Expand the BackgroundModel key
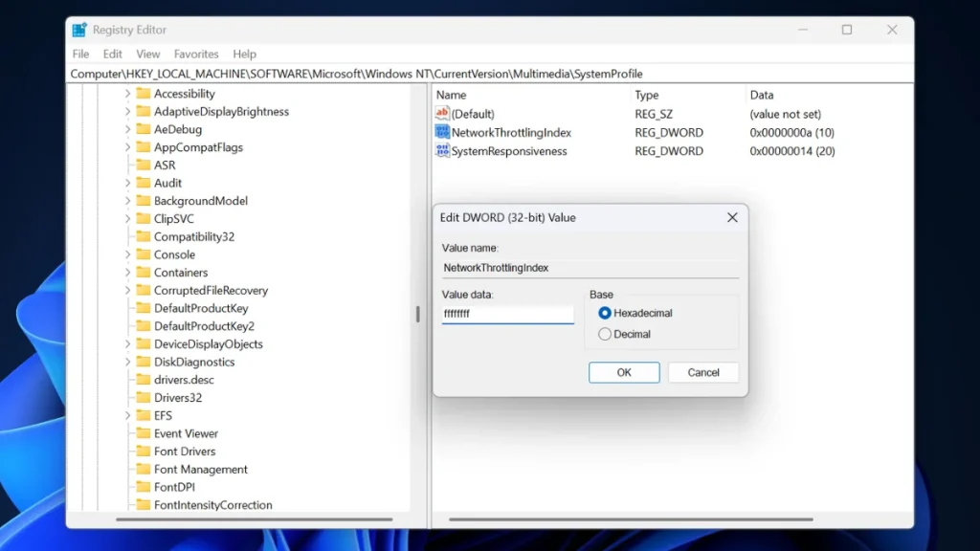 [127, 201]
